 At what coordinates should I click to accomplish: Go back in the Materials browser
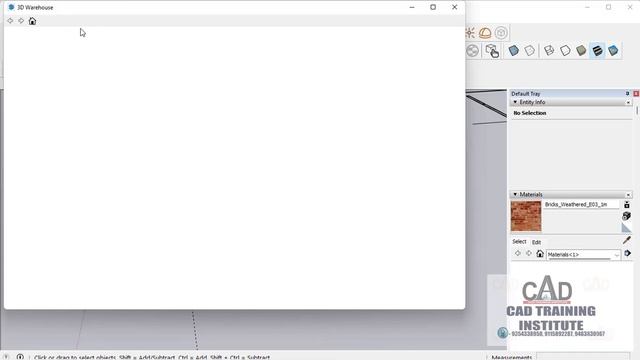(518, 253)
